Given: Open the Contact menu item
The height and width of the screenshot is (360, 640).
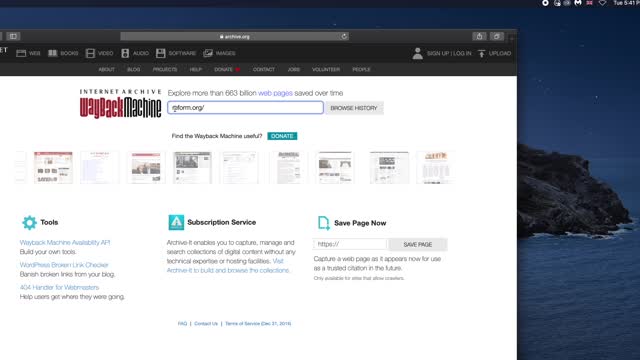Looking at the screenshot, I should coord(264,69).
